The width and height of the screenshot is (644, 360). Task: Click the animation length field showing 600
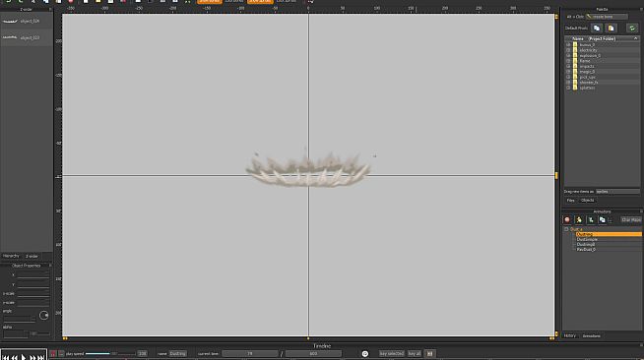[313, 353]
